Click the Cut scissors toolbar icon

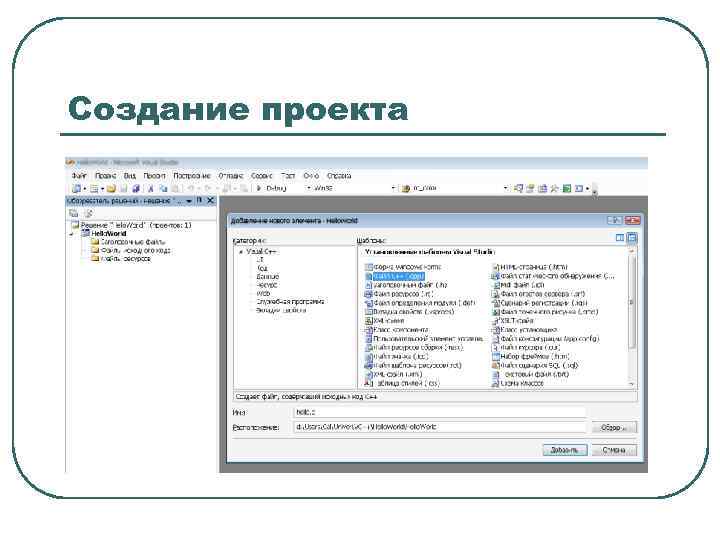pyautogui.click(x=150, y=189)
